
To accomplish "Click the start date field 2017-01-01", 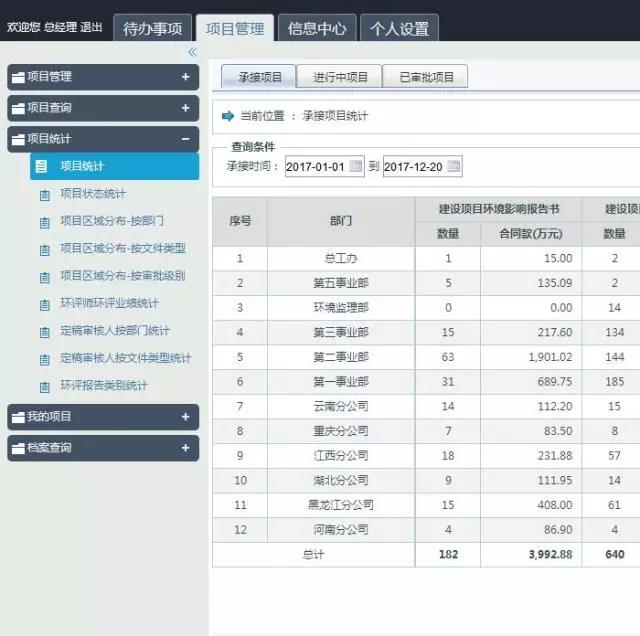I will click(315, 167).
